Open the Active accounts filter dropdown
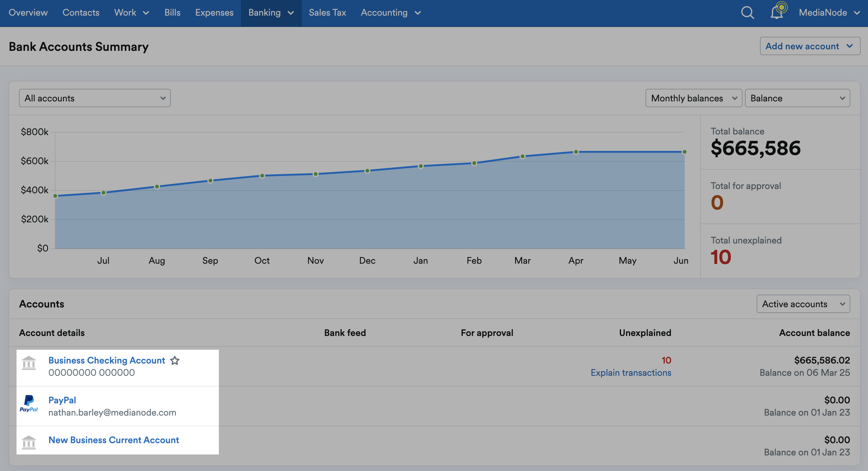The image size is (868, 471). point(803,304)
